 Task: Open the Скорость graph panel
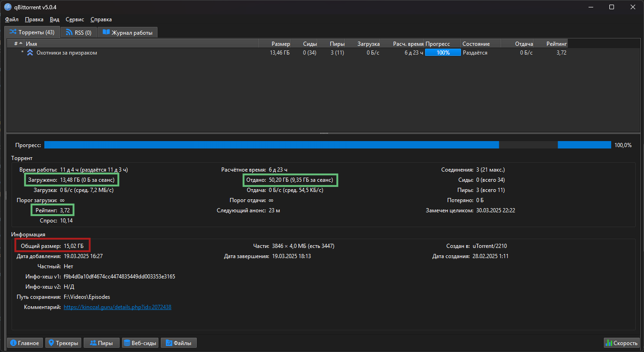(621, 343)
